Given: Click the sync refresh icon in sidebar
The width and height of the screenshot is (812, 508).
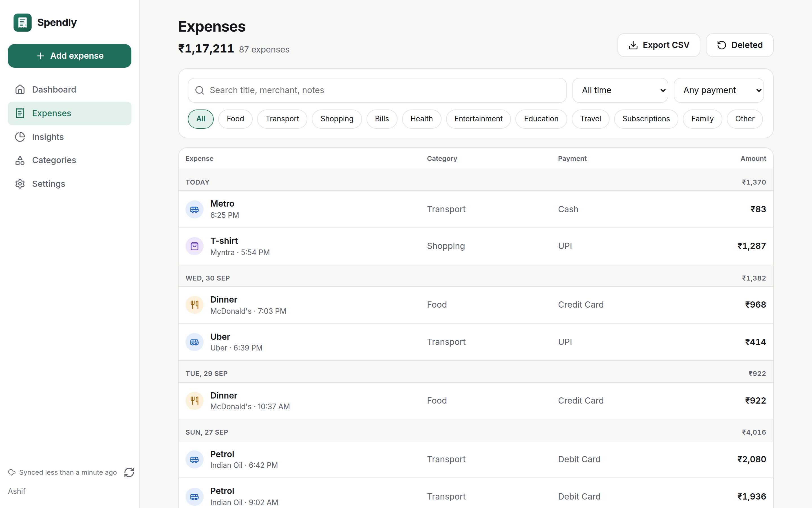Looking at the screenshot, I should (129, 472).
